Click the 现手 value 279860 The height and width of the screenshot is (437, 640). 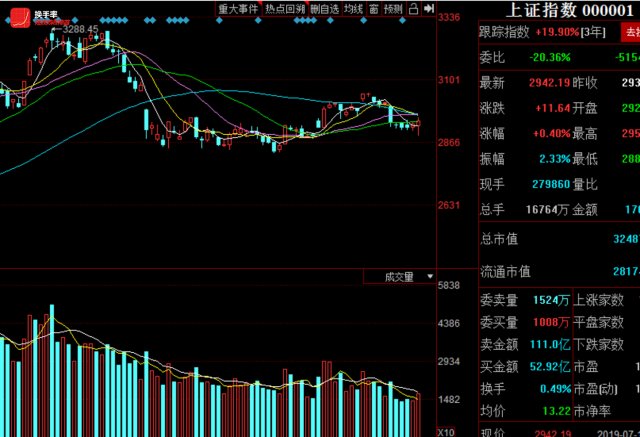point(551,184)
